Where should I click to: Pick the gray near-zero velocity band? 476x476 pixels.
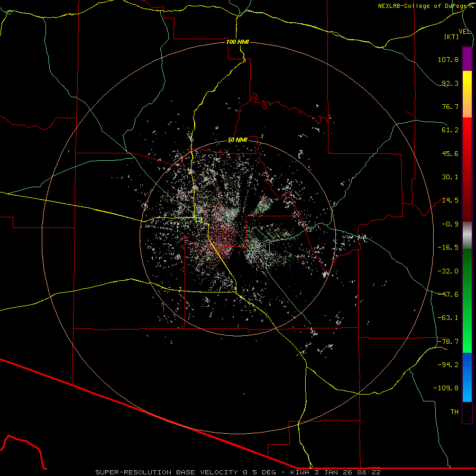point(467,234)
